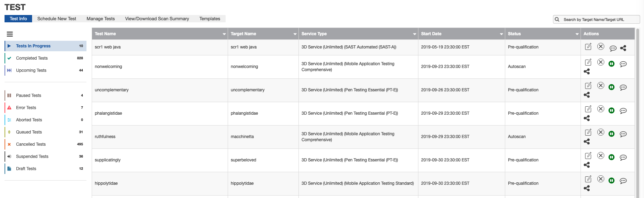
Task: Open comments for nonwelcoming test
Action: [x=623, y=64]
